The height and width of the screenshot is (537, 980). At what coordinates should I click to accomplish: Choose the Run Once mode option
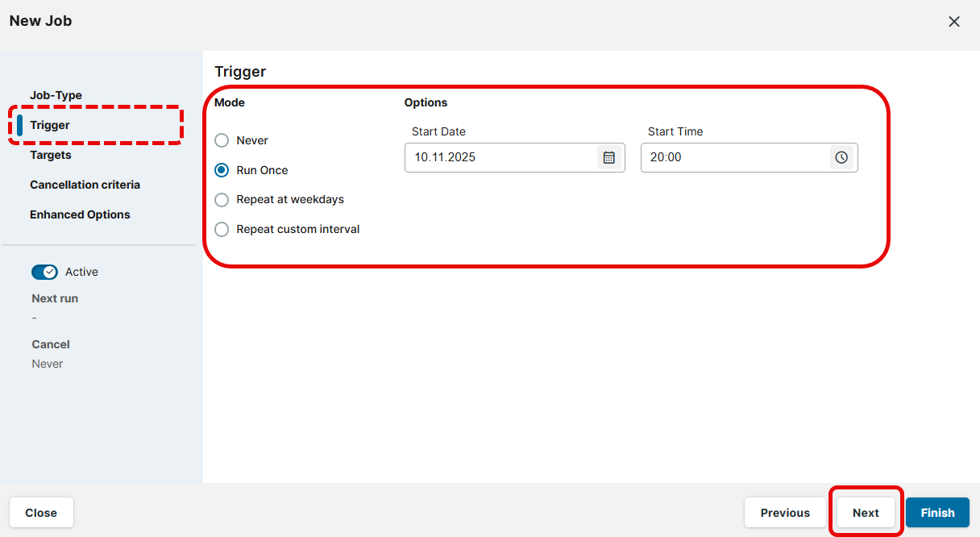(222, 170)
